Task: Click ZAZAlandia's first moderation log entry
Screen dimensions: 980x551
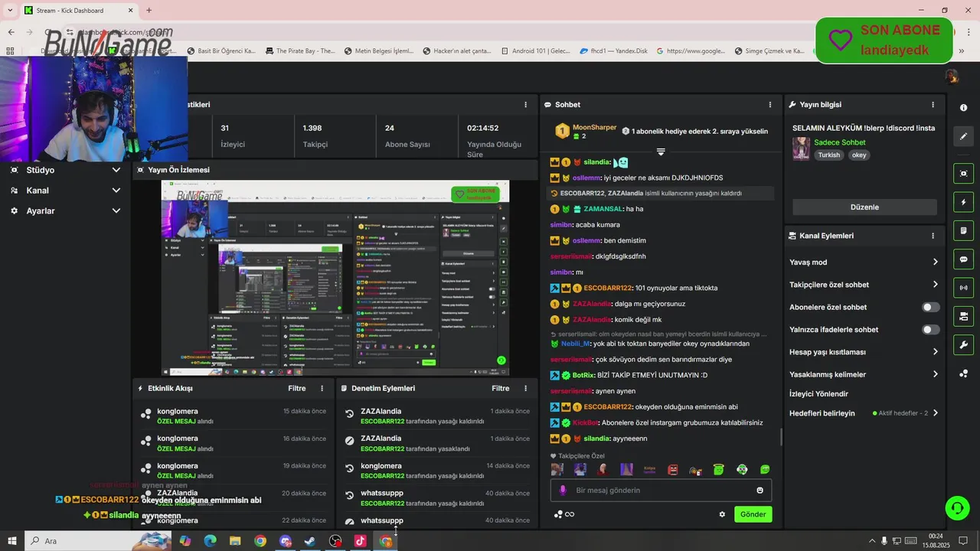Action: (437, 416)
